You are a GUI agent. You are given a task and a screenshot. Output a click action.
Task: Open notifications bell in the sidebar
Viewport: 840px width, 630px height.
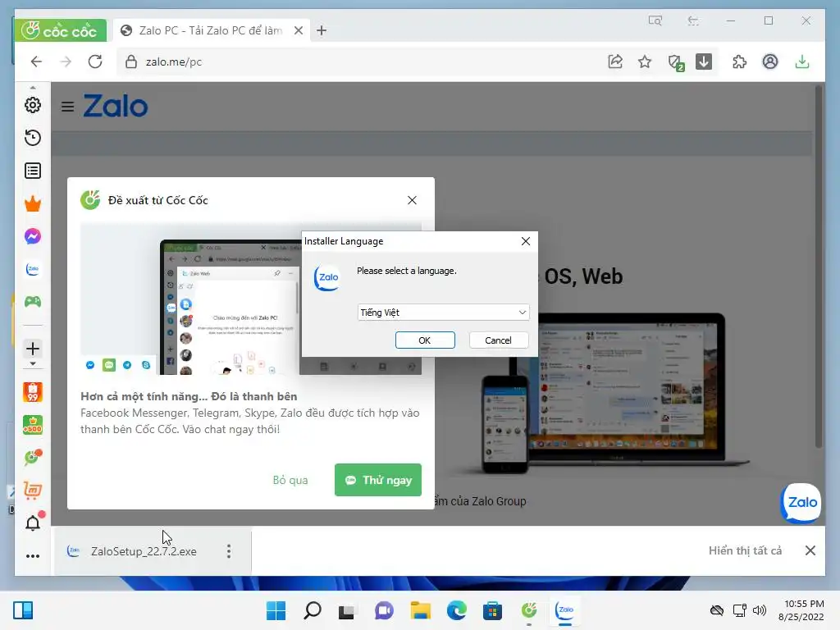33,523
